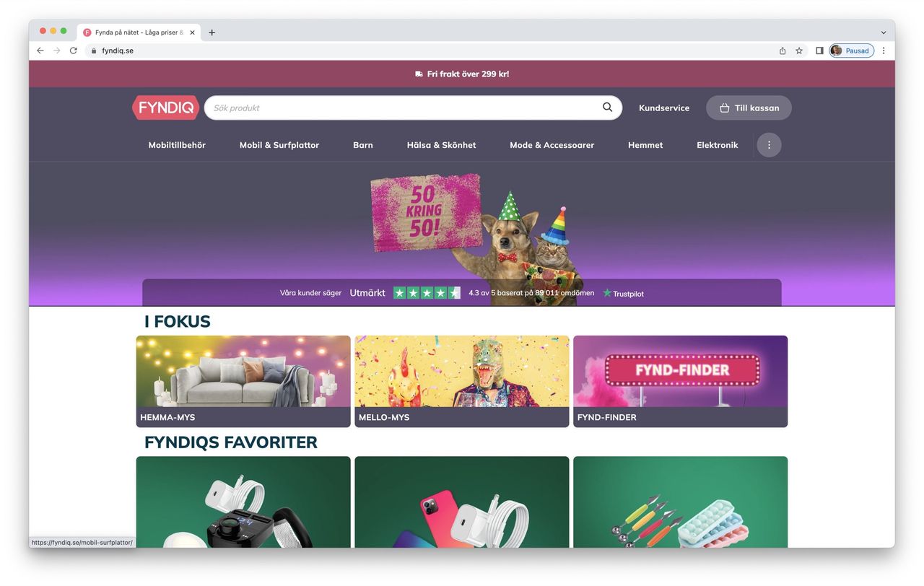Open the HEMMA-MYS tile

click(243, 381)
